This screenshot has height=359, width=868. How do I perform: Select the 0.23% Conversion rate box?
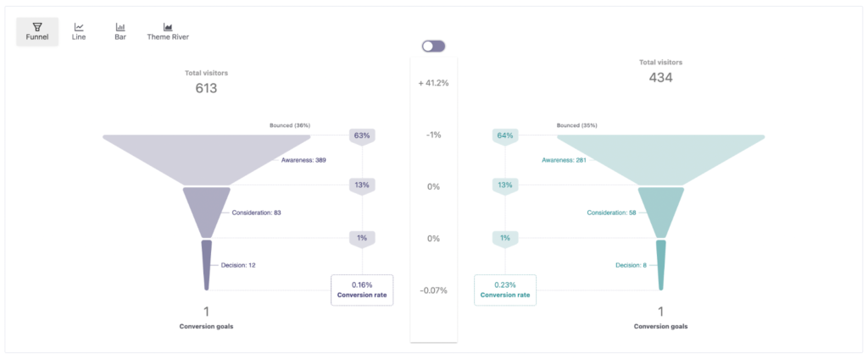(x=505, y=290)
